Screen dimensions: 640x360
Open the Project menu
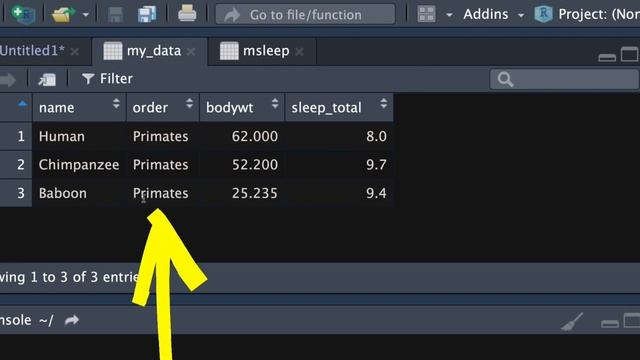coord(587,14)
